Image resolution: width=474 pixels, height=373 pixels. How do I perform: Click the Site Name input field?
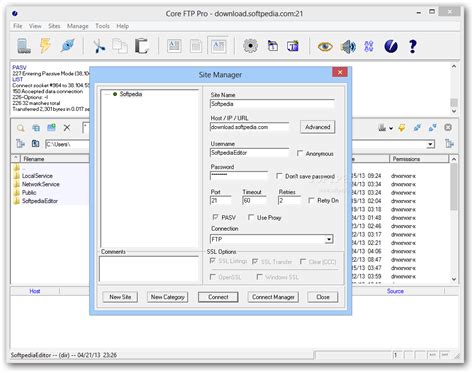272,104
